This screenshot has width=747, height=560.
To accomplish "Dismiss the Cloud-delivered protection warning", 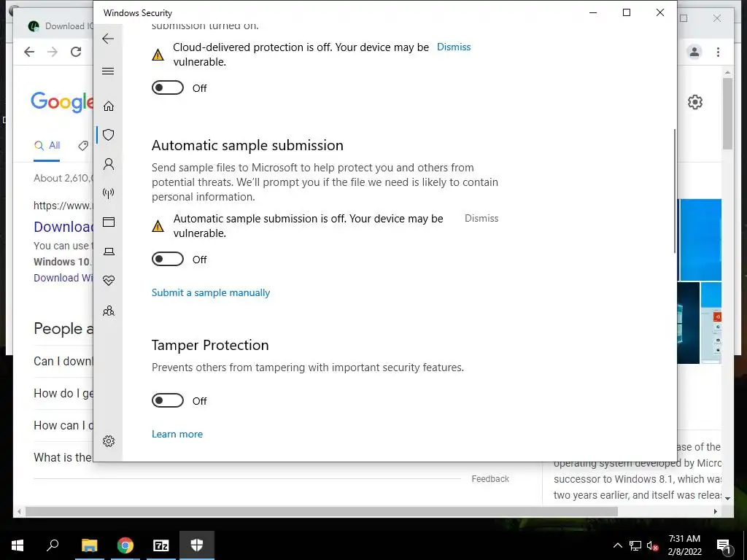I will tap(454, 47).
